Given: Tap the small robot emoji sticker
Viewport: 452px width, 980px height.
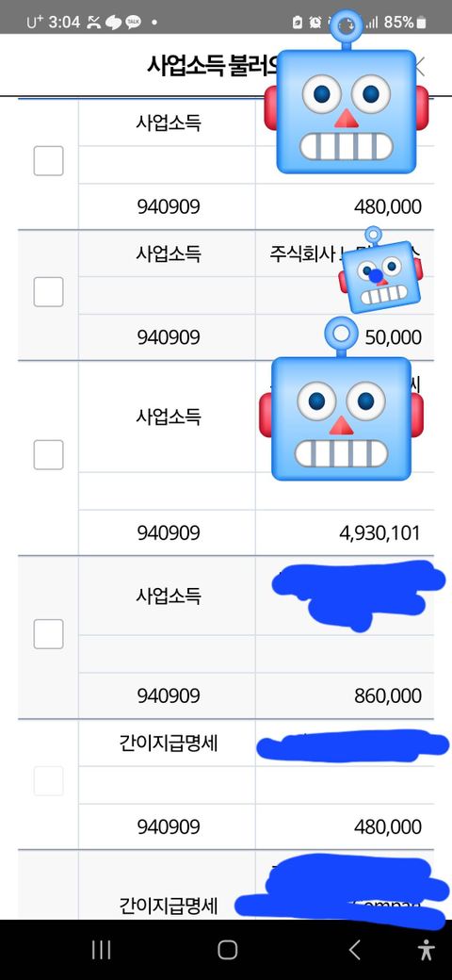Looking at the screenshot, I should (x=380, y=270).
